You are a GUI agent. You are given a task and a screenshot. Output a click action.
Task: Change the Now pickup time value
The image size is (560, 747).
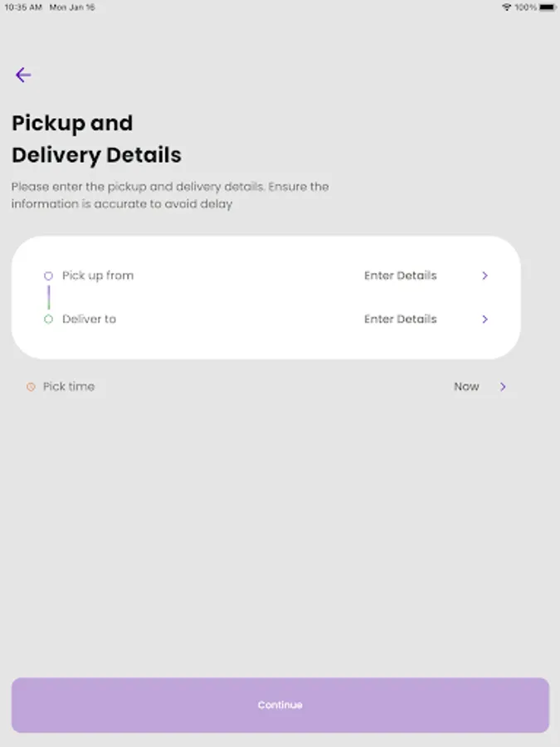pos(466,387)
